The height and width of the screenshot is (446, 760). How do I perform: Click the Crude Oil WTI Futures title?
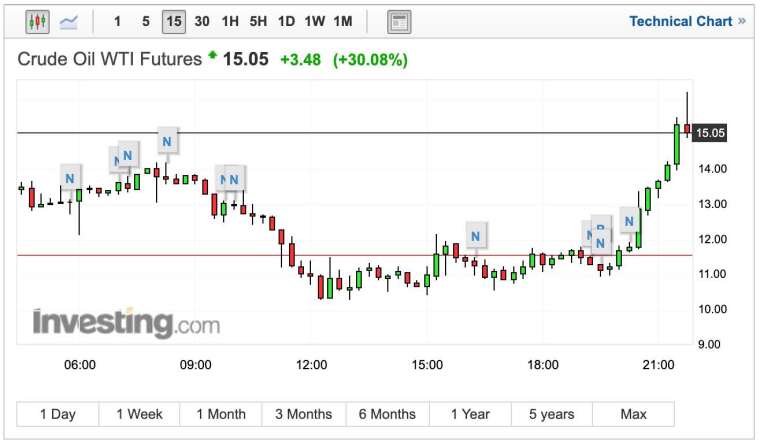coord(110,59)
